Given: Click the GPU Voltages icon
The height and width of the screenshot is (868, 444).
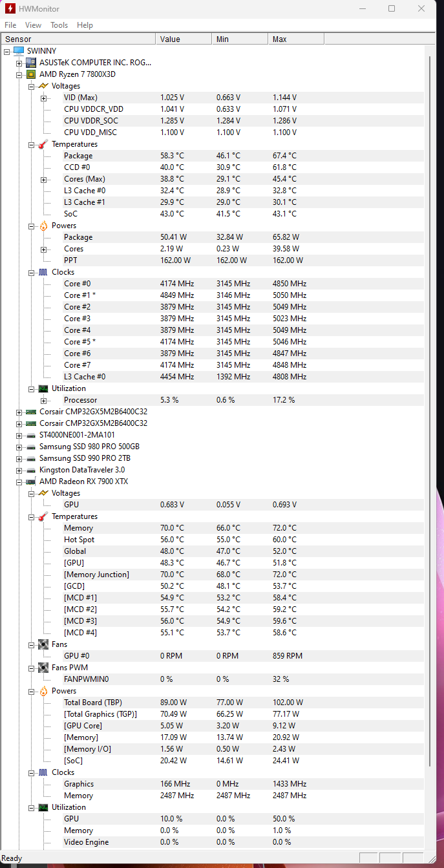Looking at the screenshot, I should click(x=43, y=493).
